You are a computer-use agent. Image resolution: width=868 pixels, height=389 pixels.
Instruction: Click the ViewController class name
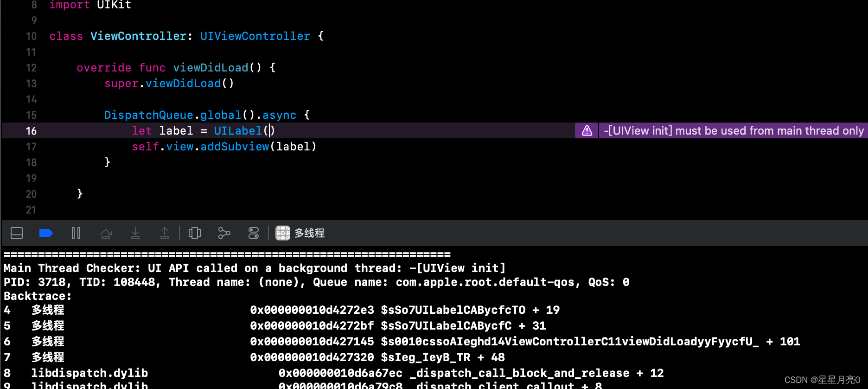138,36
